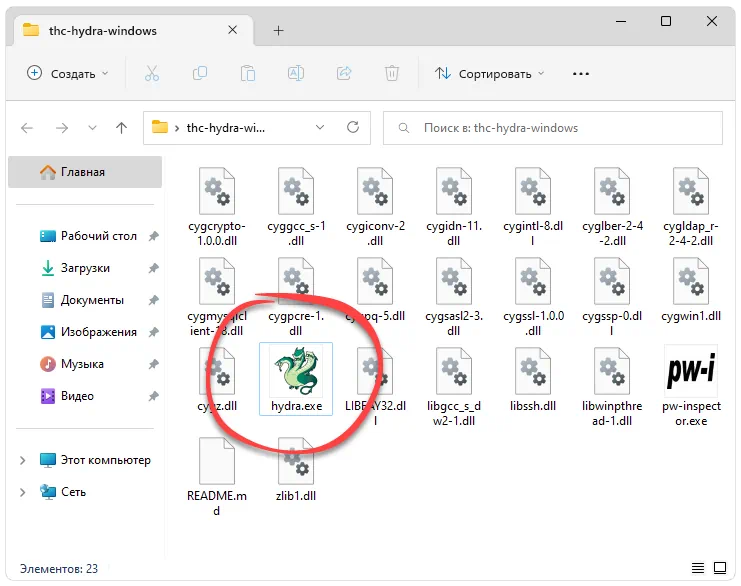
Task: Open the Создать dropdown menu
Action: tap(68, 73)
